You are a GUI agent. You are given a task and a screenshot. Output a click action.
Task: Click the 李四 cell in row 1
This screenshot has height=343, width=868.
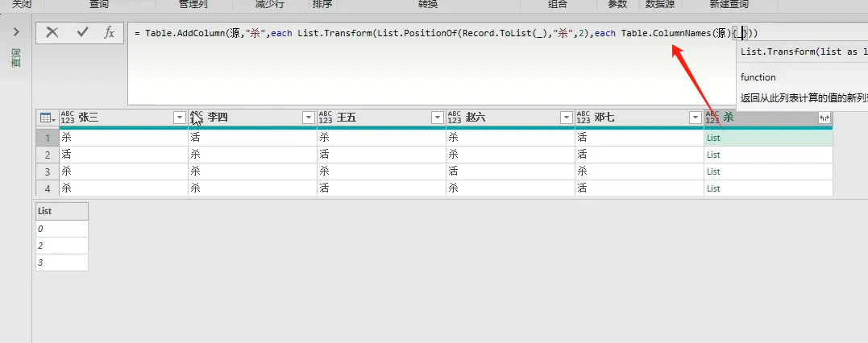coord(252,138)
